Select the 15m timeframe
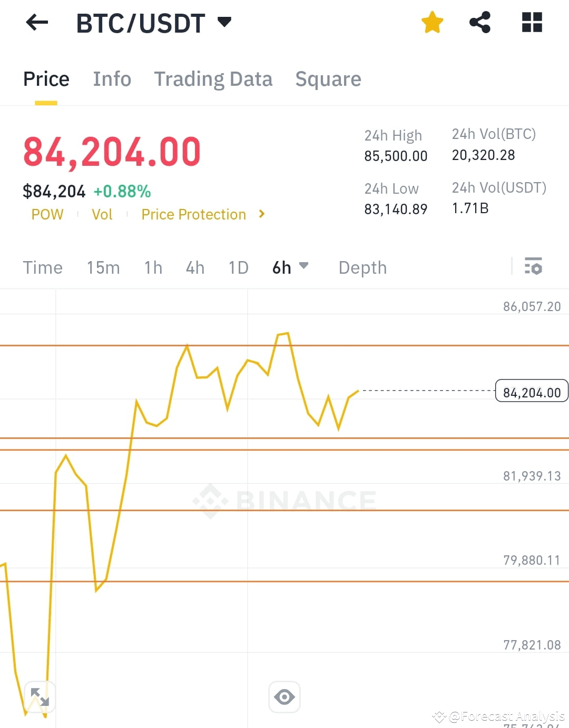 click(x=103, y=267)
